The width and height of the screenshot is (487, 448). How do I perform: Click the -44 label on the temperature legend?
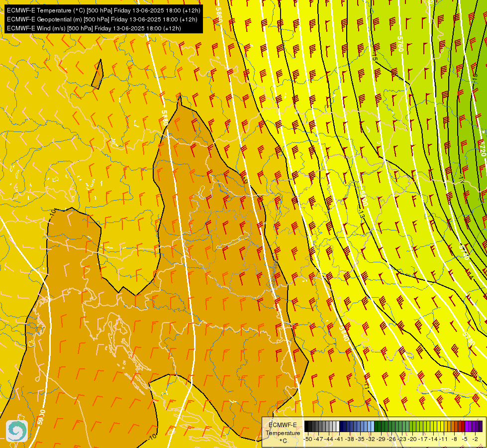[329, 439]
